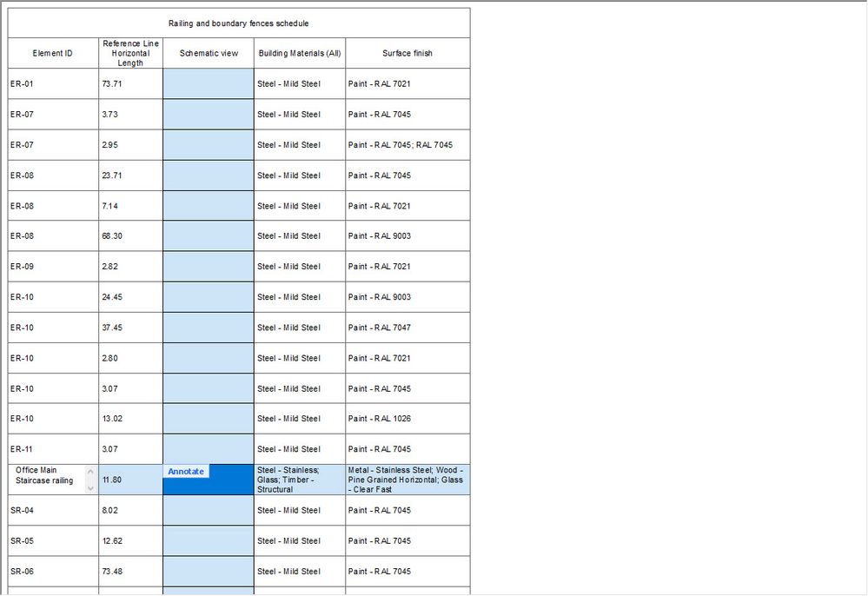Click the 13.02 length value
The width and height of the screenshot is (868, 596).
coord(112,419)
